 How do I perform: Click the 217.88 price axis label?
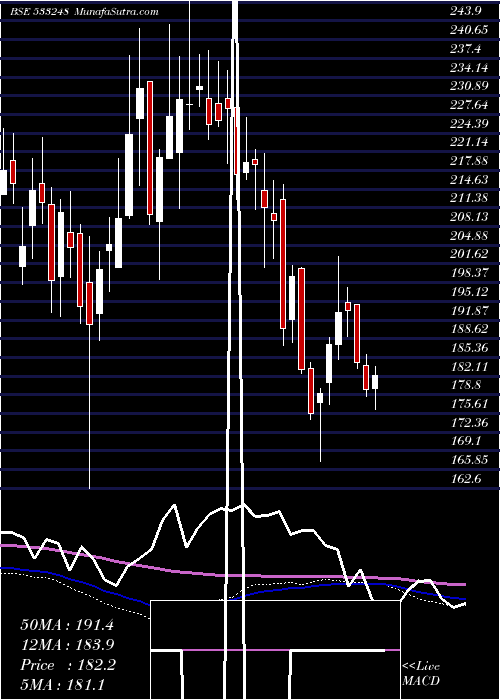pyautogui.click(x=469, y=161)
